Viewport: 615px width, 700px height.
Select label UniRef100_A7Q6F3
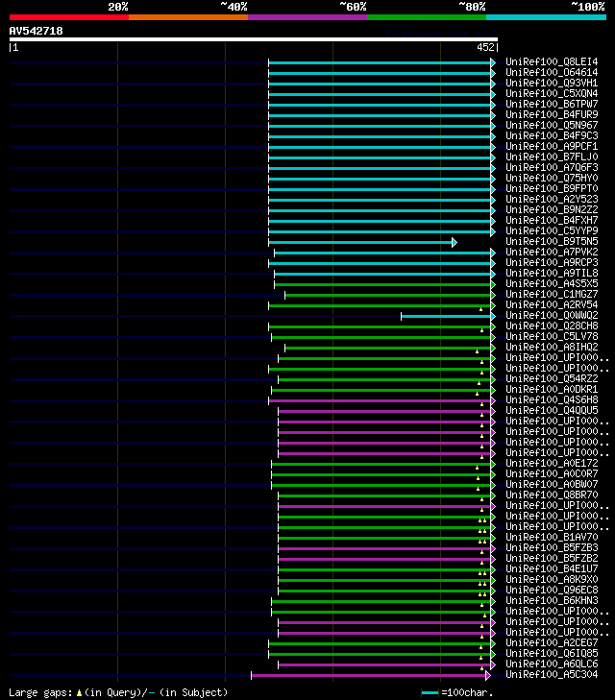point(552,167)
